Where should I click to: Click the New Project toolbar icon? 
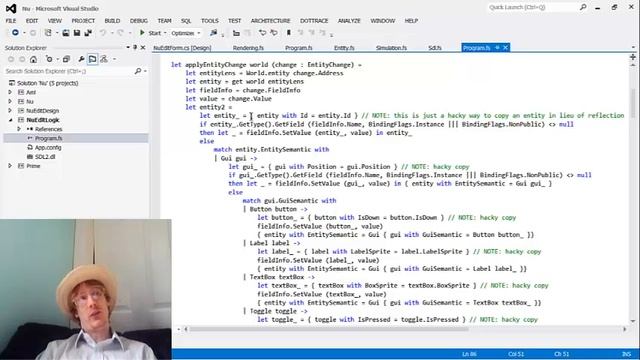pyautogui.click(x=48, y=33)
